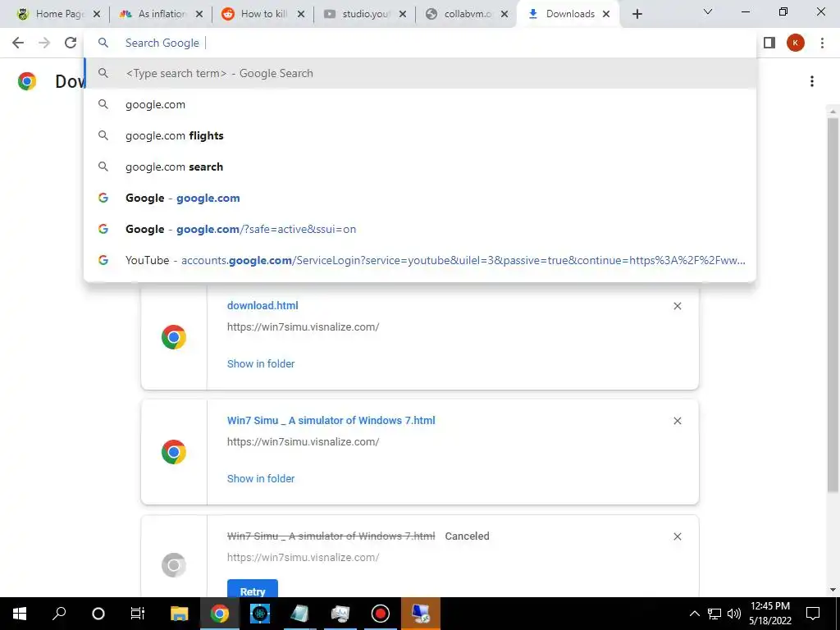Open network status tray icon
The width and height of the screenshot is (840, 630).
714,614
